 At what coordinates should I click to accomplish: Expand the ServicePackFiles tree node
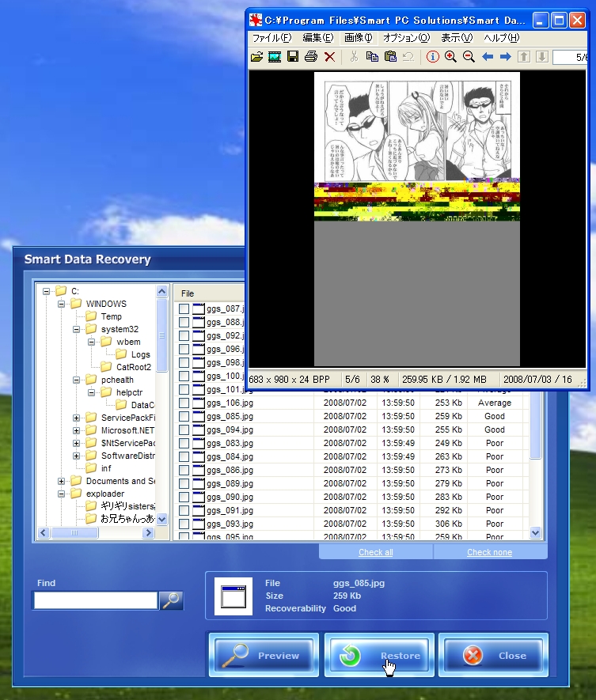point(77,418)
